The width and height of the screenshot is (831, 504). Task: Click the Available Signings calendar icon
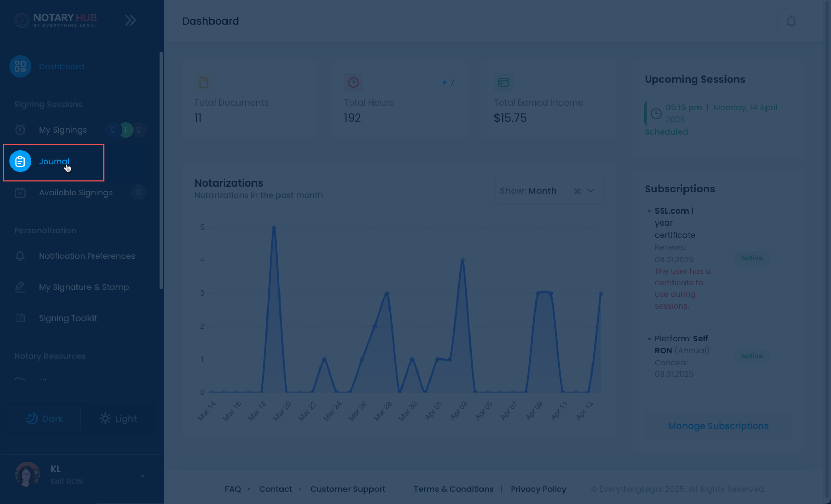click(20, 193)
